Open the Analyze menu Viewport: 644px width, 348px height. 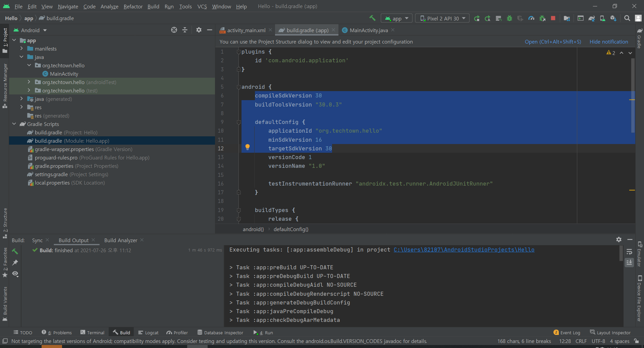click(x=109, y=6)
